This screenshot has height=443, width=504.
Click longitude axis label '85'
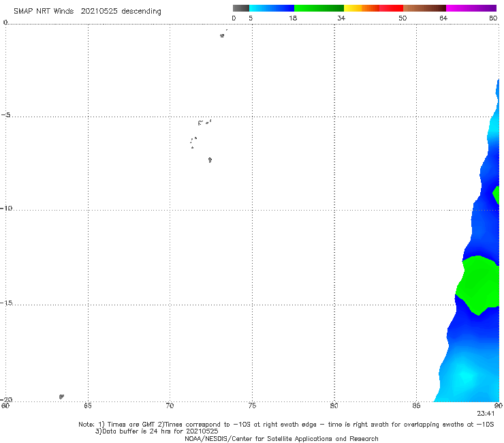tap(416, 406)
